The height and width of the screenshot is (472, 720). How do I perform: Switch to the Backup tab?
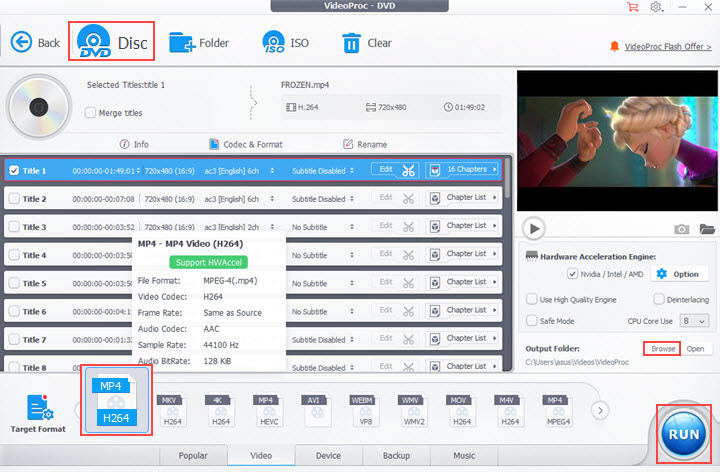click(396, 455)
